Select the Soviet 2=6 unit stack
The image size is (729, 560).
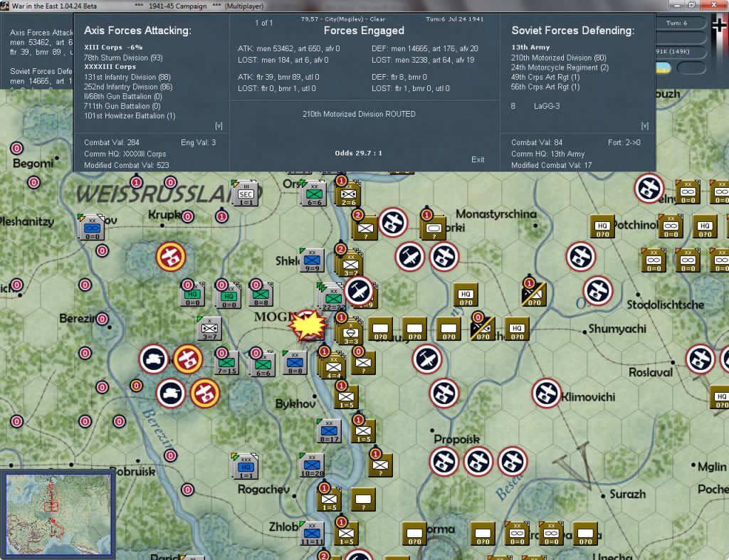348,194
